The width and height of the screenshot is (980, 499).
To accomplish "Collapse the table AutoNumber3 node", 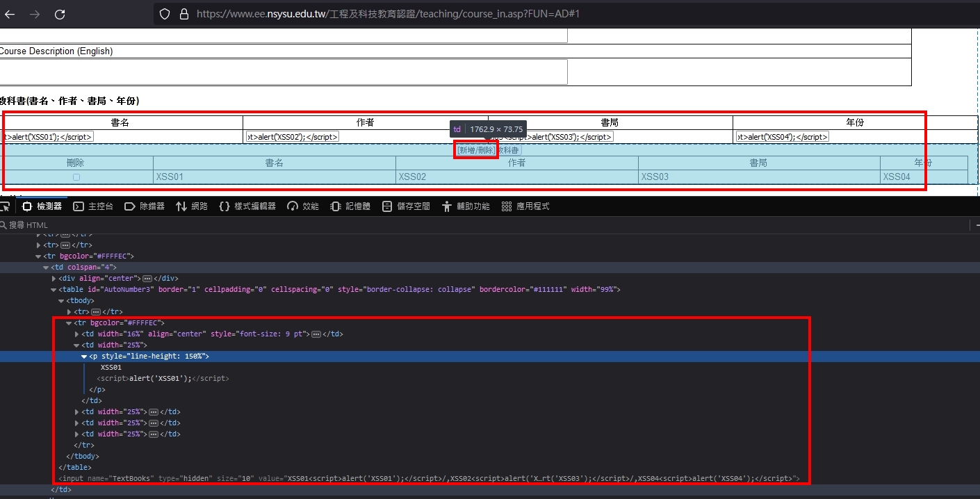I will [x=54, y=289].
